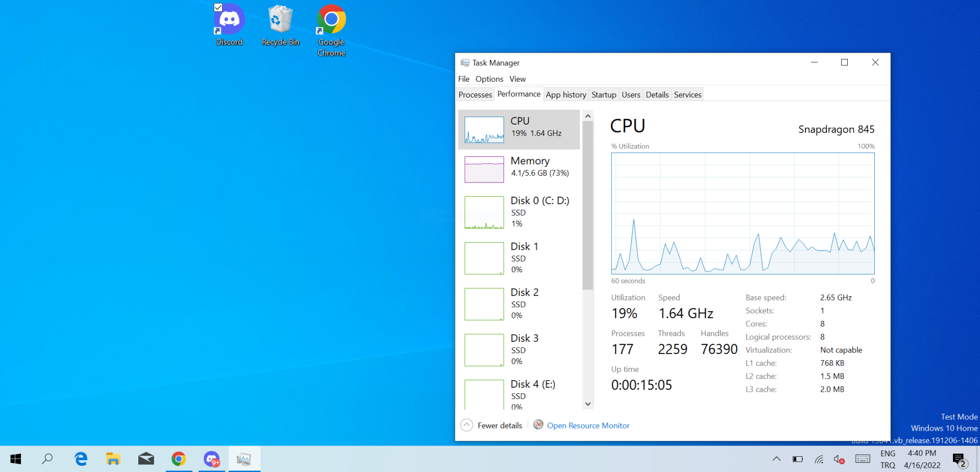Click the Task Manager title bar icon
This screenshot has height=472, width=980.
tap(465, 62)
